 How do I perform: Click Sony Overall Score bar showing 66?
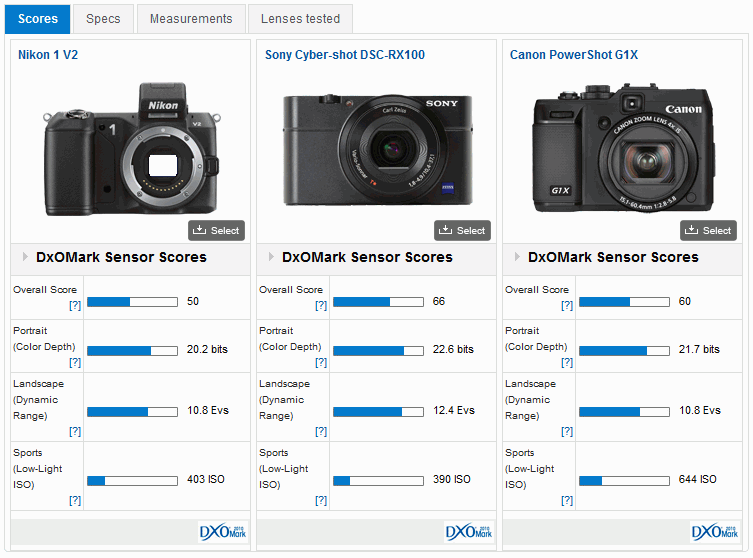click(378, 302)
